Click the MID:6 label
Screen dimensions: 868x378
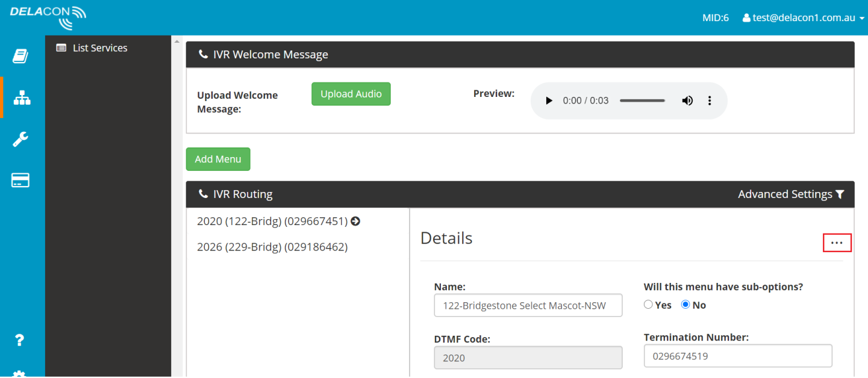[x=716, y=18]
